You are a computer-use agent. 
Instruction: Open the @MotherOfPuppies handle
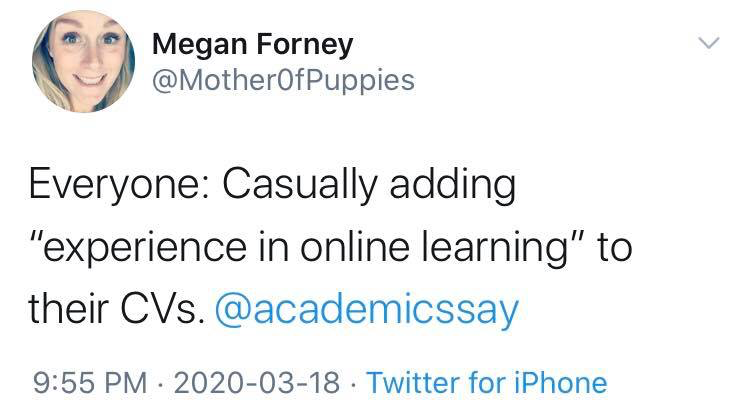pos(283,80)
